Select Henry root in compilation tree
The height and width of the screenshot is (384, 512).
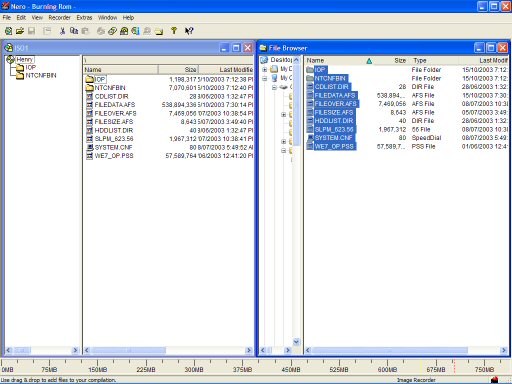[x=25, y=59]
